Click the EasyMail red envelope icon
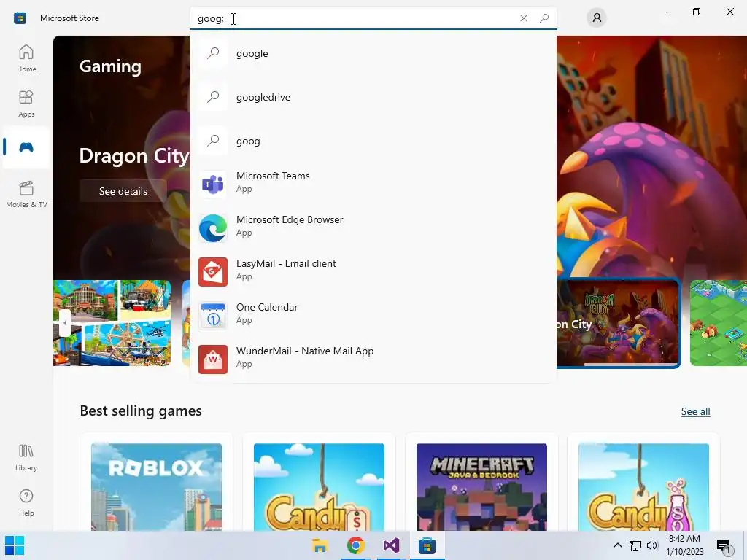Image resolution: width=747 pixels, height=560 pixels. 213,271
